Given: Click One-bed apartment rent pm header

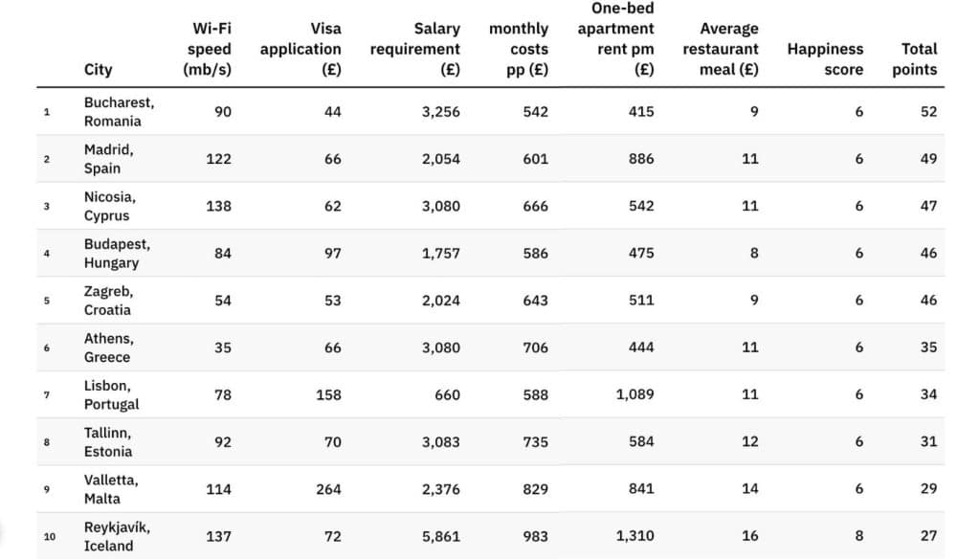Looking at the screenshot, I should [615, 39].
